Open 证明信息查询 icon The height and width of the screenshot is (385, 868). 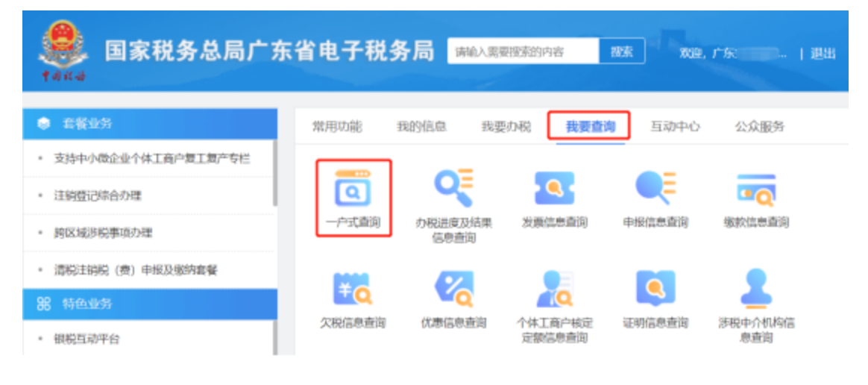[x=656, y=288]
